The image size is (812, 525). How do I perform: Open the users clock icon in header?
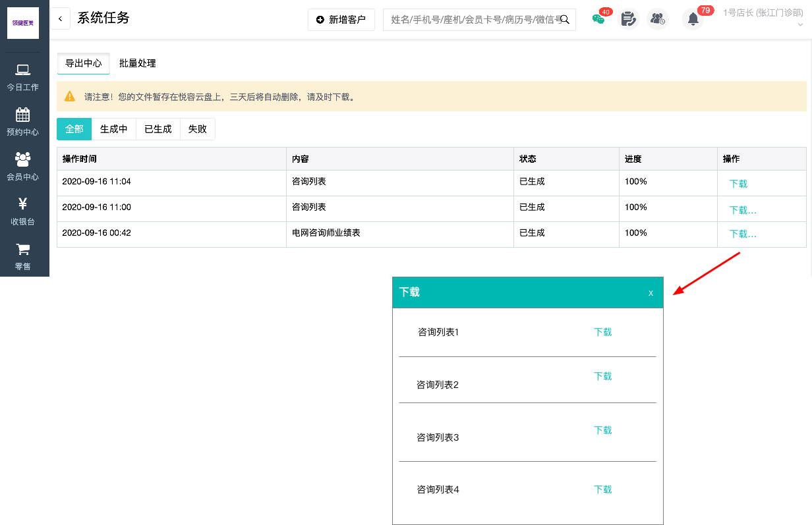click(x=657, y=19)
